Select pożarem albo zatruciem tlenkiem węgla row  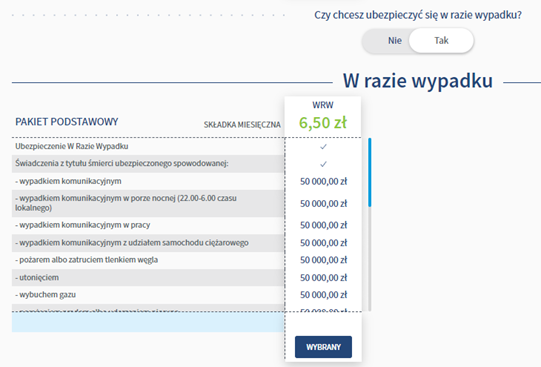148,260
